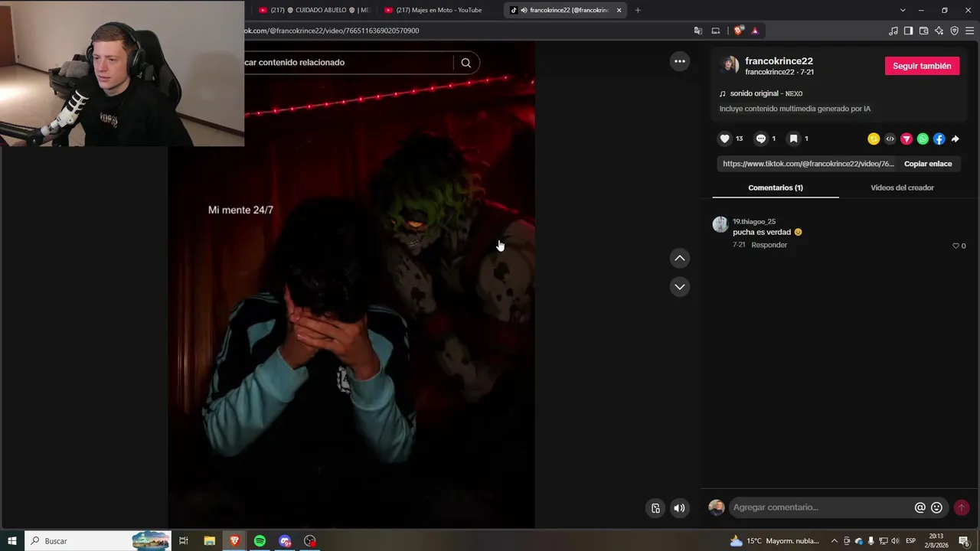Expand the browser tab search dropdown chevron

(x=903, y=10)
